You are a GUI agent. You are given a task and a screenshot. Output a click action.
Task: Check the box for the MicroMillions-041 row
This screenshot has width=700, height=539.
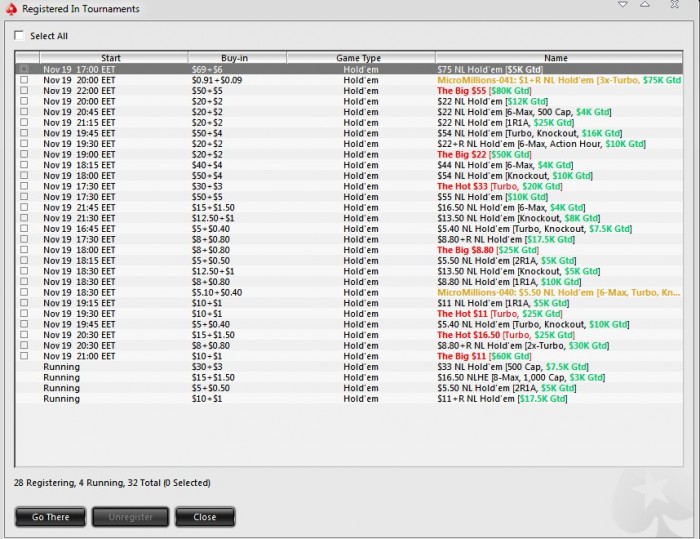tap(24, 80)
